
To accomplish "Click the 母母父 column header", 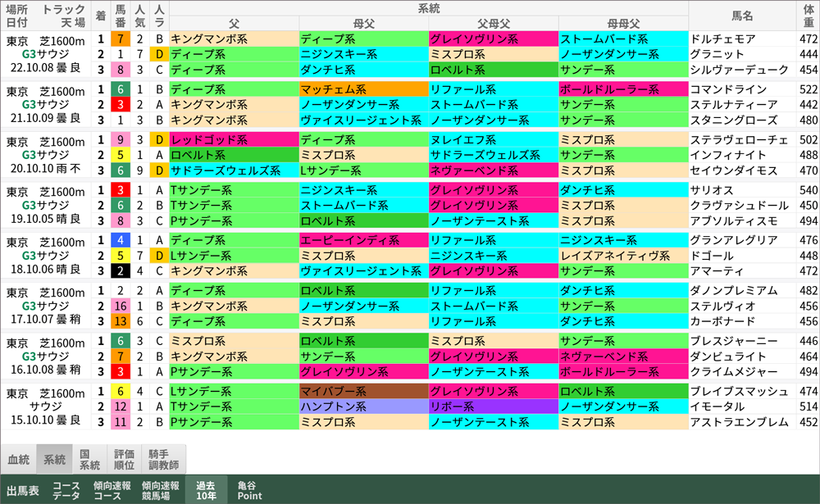I will (x=623, y=23).
